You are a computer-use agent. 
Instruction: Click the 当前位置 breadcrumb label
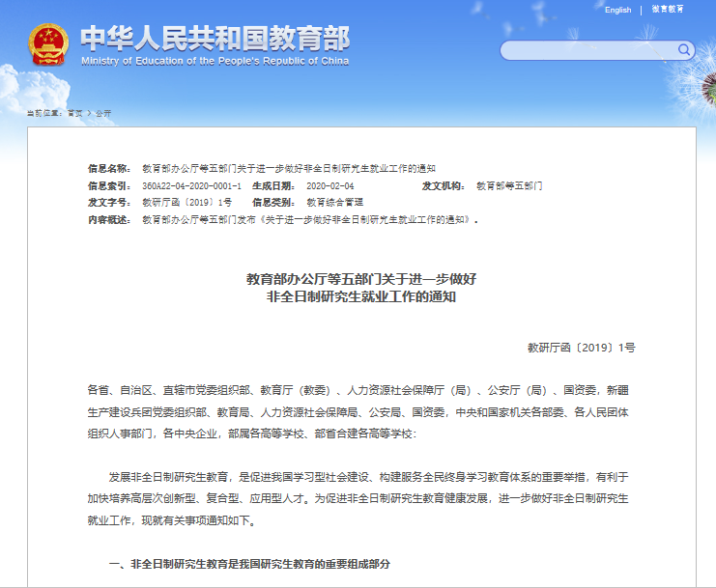pyautogui.click(x=44, y=113)
